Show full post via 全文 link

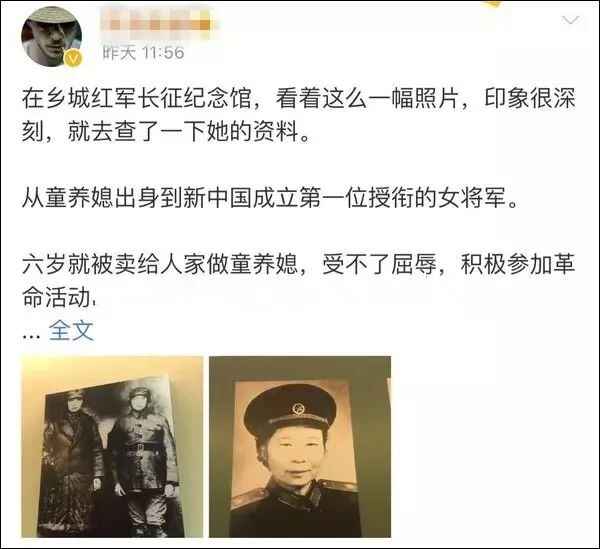(71, 331)
